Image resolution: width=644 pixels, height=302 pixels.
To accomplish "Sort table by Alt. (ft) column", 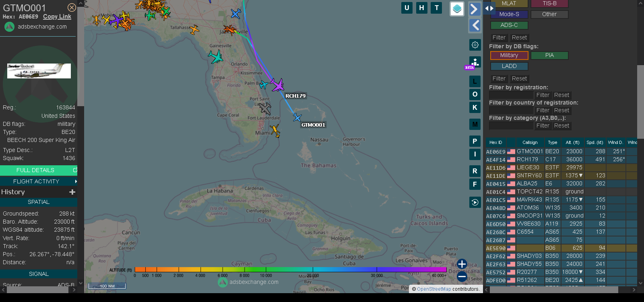I will (572, 142).
